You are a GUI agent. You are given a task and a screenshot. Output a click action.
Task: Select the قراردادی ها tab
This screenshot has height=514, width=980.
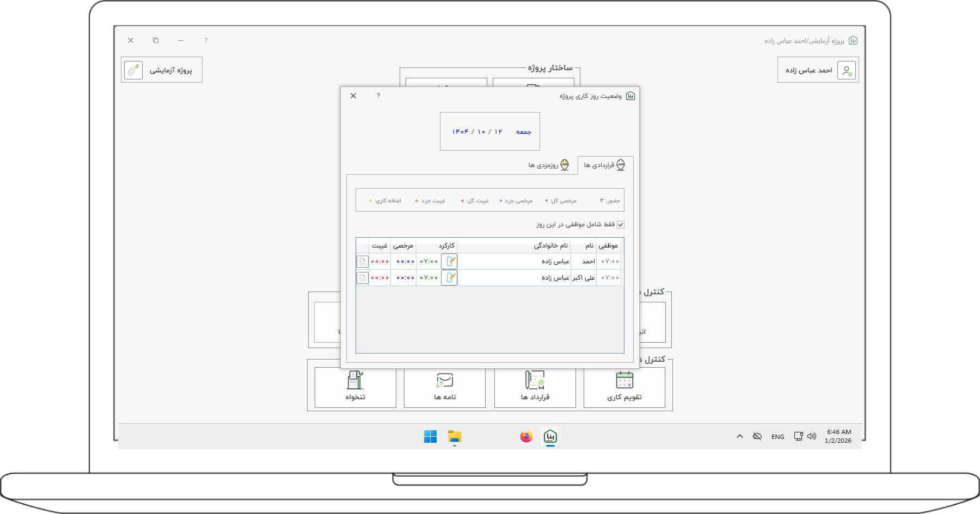(605, 165)
